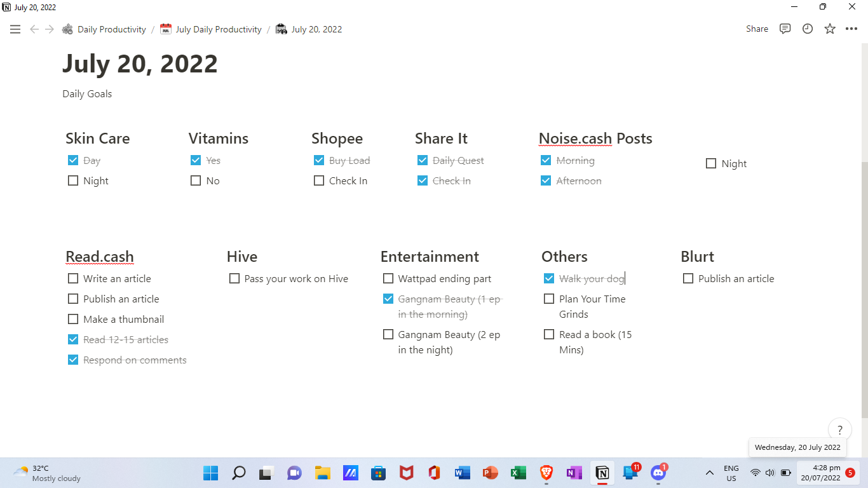868x488 pixels.
Task: Launch PowerPoint from the taskbar
Action: [490, 473]
